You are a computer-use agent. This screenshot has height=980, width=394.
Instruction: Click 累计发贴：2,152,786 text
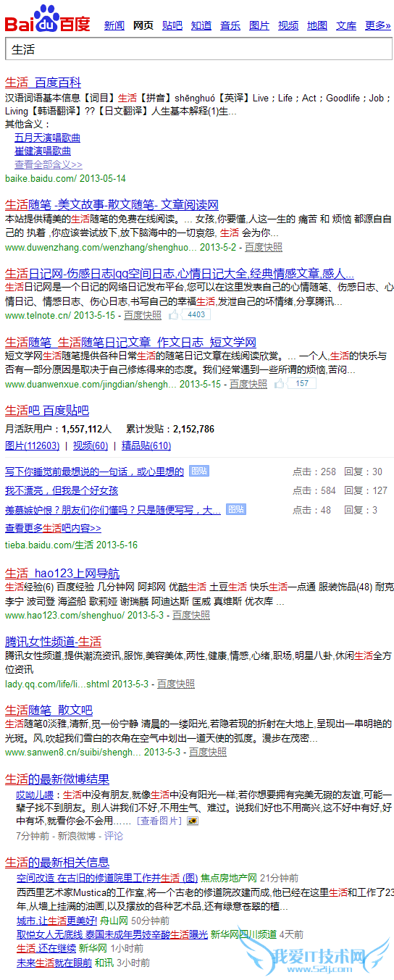tap(170, 429)
